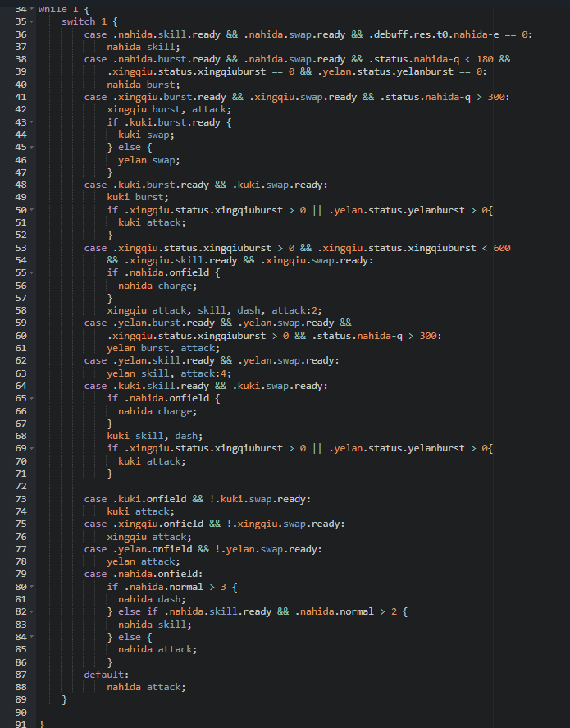570x728 pixels.
Task: Click 'case .nahida.onfield:' on line 79
Action: (144, 574)
